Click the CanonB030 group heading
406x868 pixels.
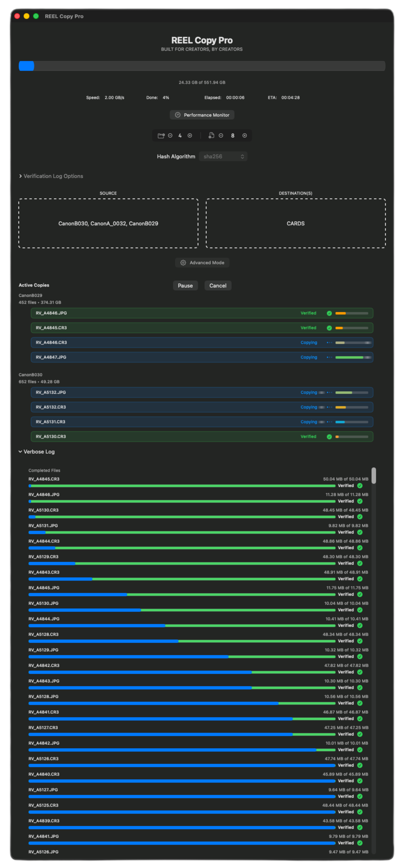[30, 375]
